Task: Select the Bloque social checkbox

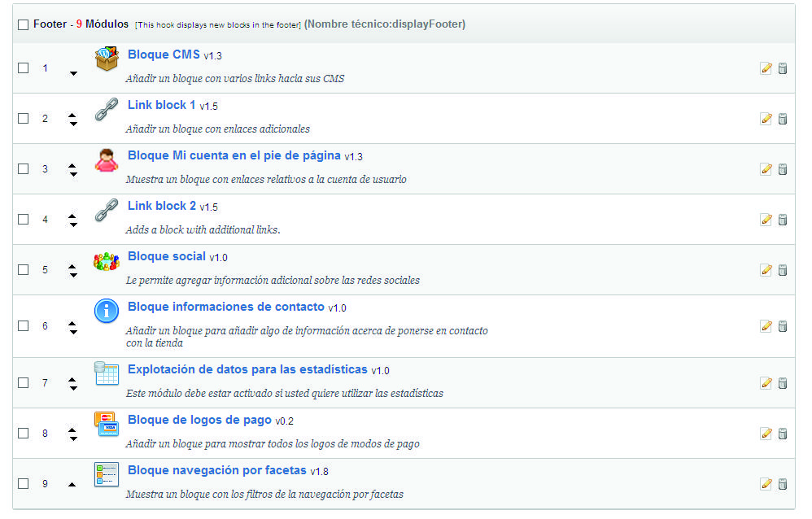Action: pos(24,270)
